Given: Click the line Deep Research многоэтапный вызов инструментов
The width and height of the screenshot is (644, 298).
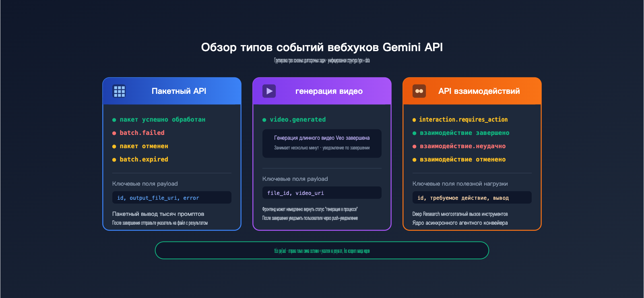Looking at the screenshot, I should click(x=460, y=214).
